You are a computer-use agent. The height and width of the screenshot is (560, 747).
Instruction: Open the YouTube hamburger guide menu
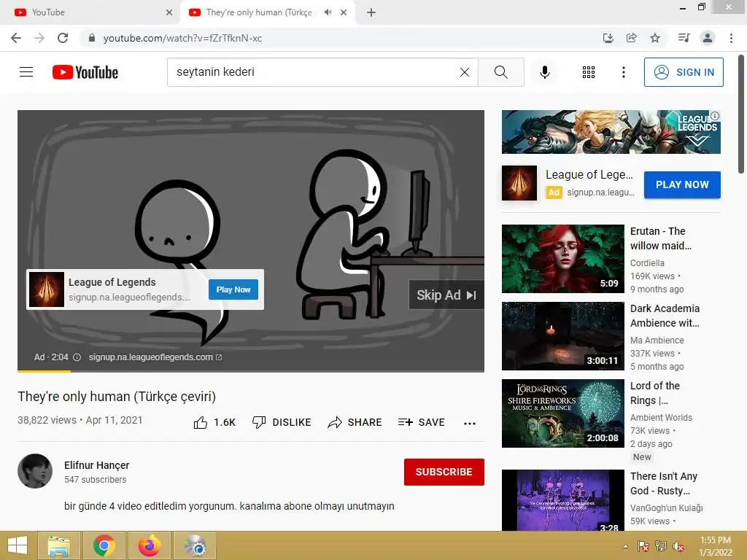(26, 72)
